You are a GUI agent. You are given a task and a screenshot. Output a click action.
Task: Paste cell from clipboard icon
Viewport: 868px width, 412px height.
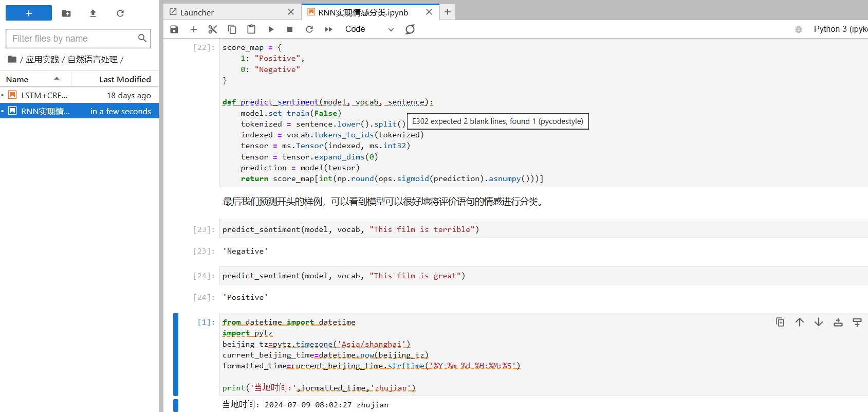point(251,29)
